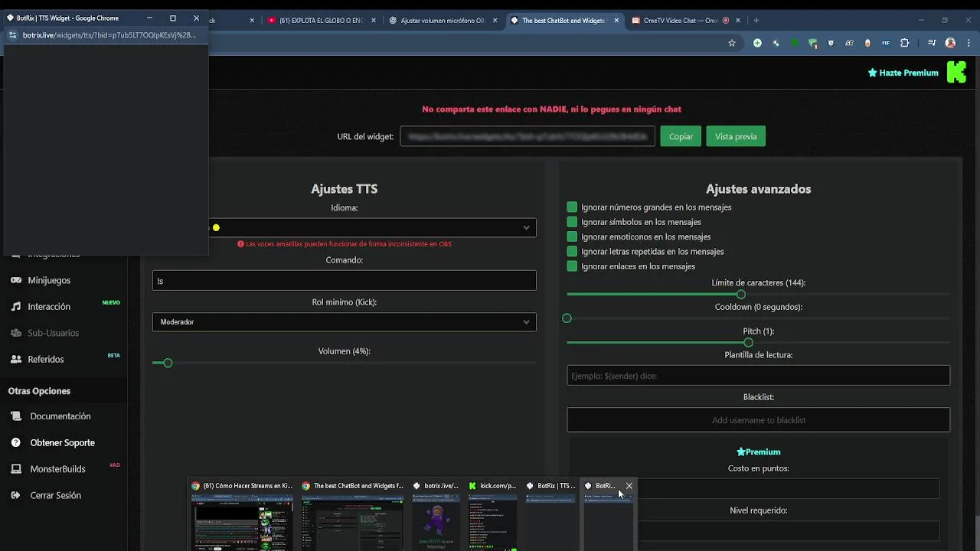980x551 pixels.
Task: Open the Sub-Usuarios sidebar item
Action: [53, 333]
